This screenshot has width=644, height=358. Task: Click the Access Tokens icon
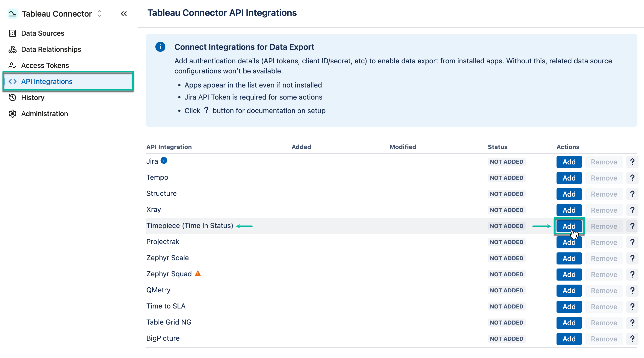pos(13,65)
